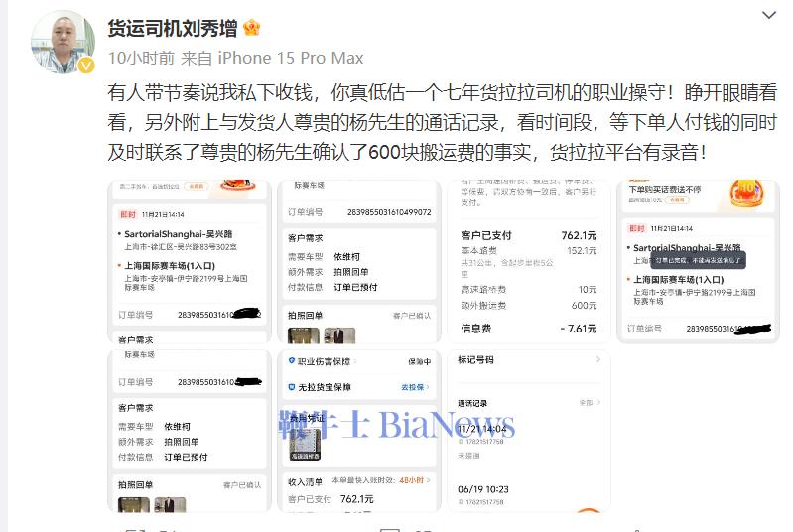Click the 职业伤害保障 shield icon
This screenshot has width=793, height=532.
(292, 361)
